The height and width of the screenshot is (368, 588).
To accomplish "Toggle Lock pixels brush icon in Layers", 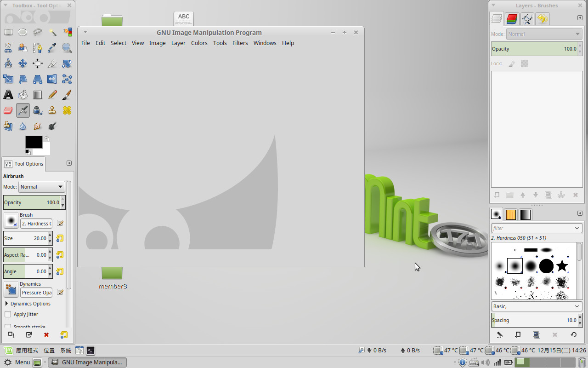I will (x=512, y=64).
